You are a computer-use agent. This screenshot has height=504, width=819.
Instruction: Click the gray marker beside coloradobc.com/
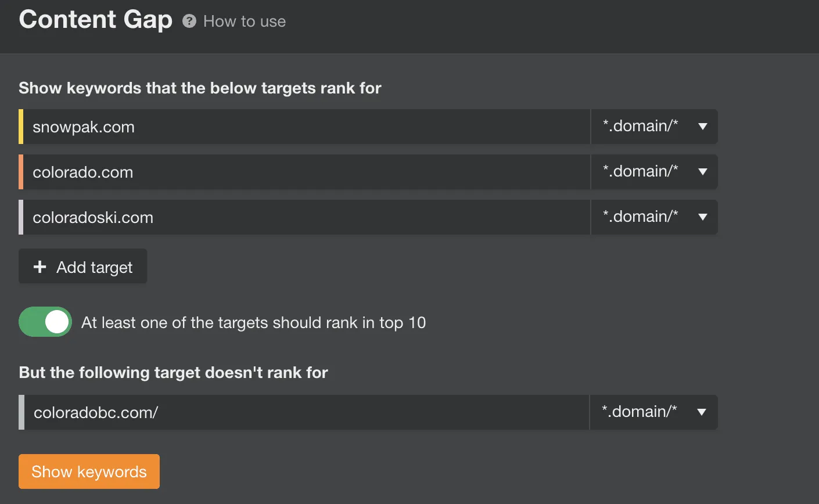[21, 412]
